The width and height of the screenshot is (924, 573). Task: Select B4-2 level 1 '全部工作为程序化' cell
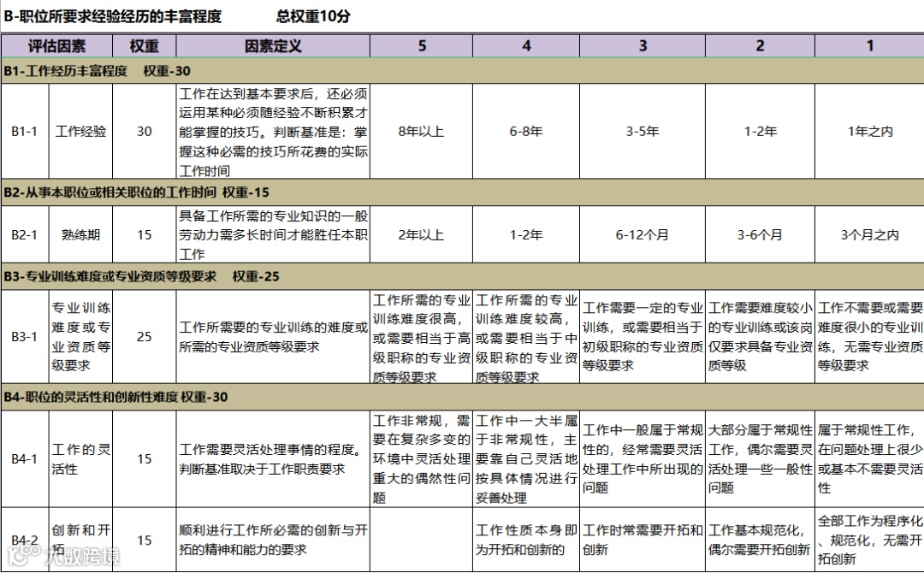(x=870, y=540)
